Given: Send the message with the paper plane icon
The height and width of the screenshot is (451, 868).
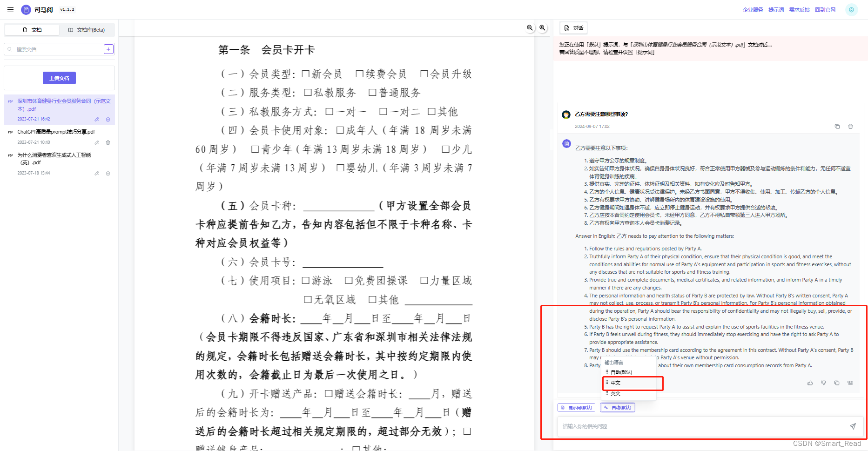Looking at the screenshot, I should (853, 426).
